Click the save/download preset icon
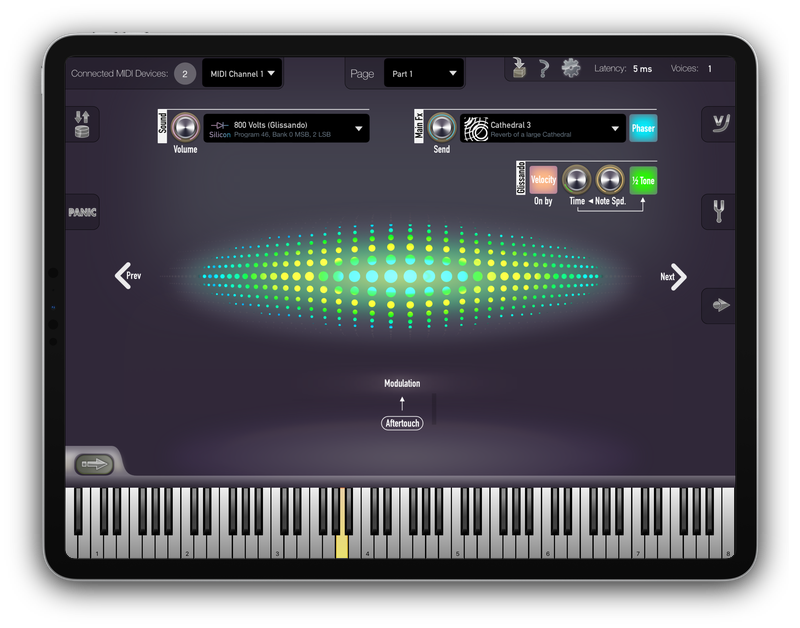The image size is (800, 628). click(518, 69)
